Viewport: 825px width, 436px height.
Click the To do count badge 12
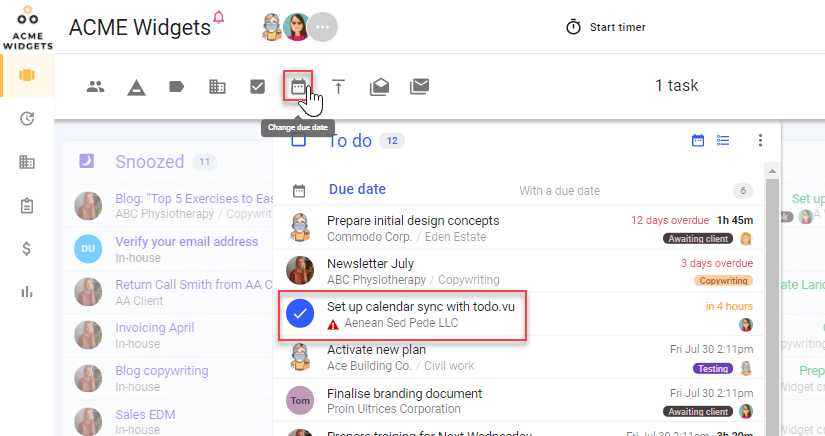392,140
